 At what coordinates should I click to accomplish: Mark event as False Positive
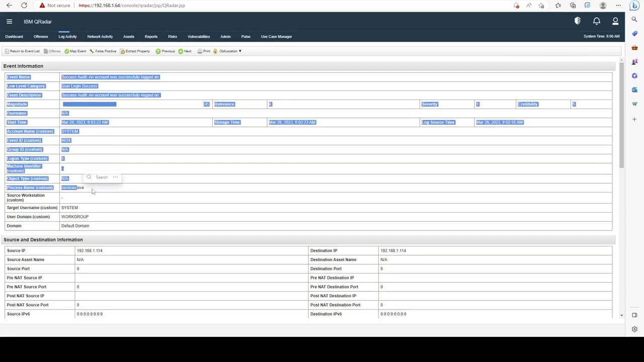tap(103, 51)
